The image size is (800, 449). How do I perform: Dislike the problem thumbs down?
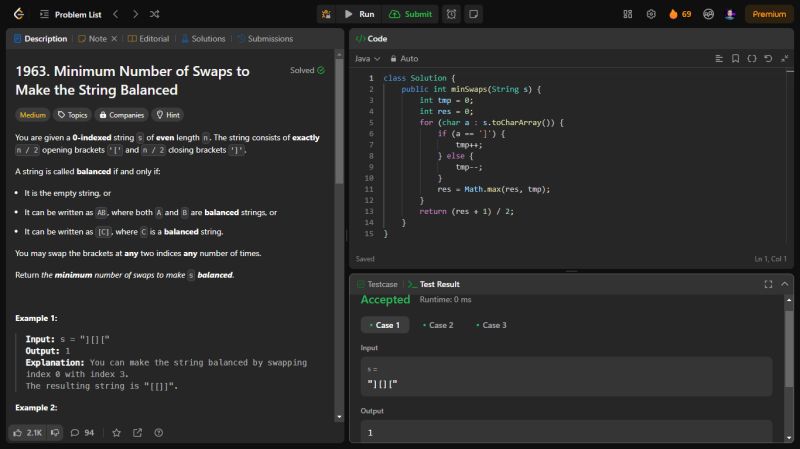55,433
